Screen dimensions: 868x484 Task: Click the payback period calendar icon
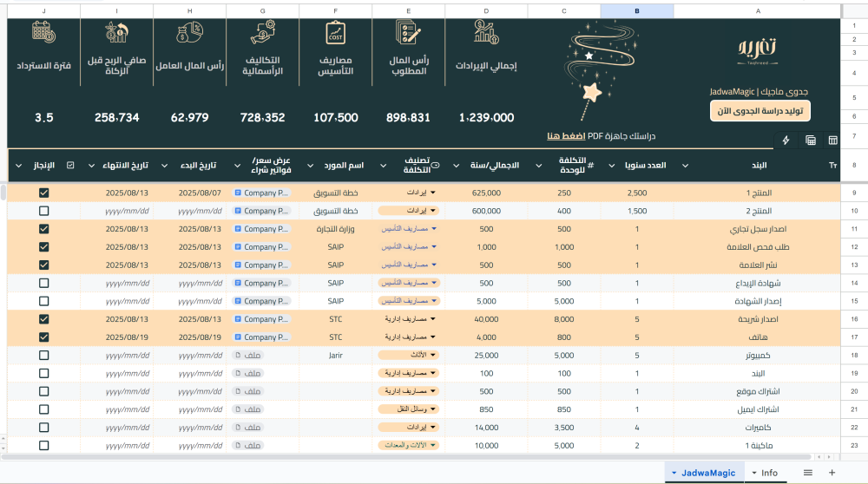[43, 33]
